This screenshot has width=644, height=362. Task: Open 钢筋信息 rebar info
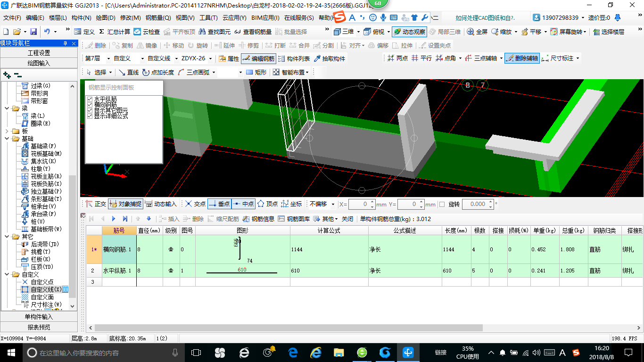click(x=258, y=219)
